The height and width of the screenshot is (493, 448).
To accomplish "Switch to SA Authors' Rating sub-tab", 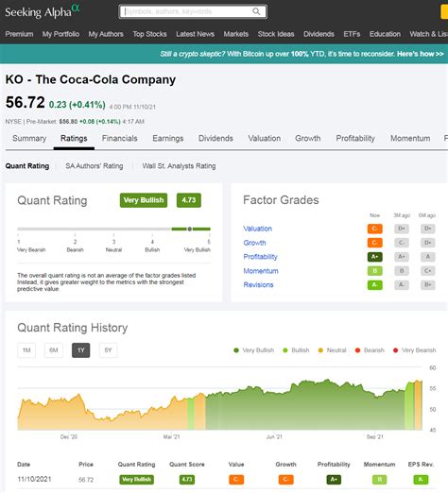I will click(95, 166).
